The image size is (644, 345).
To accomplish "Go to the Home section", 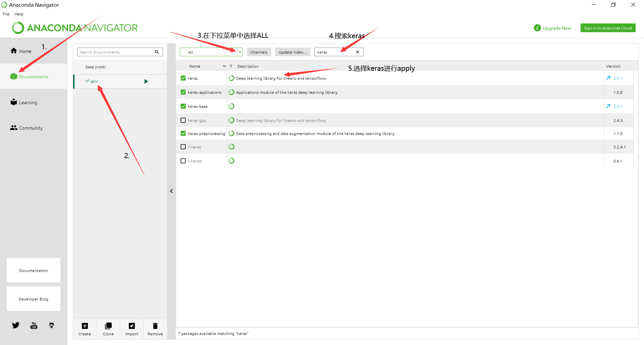I will tap(34, 51).
